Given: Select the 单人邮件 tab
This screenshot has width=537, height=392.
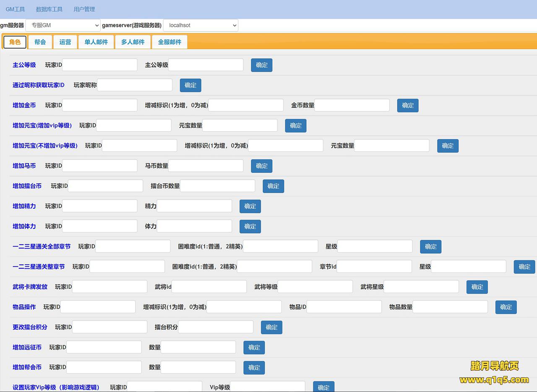Looking at the screenshot, I should pos(96,42).
